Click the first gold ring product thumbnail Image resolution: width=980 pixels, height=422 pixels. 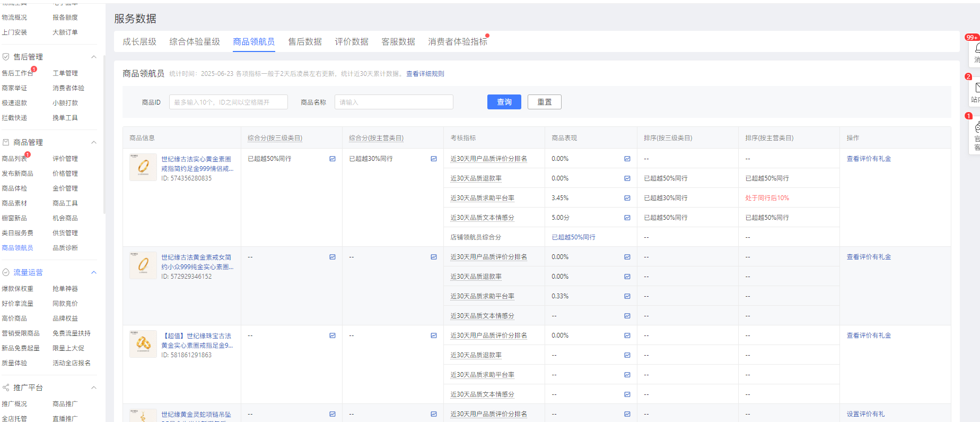[143, 167]
